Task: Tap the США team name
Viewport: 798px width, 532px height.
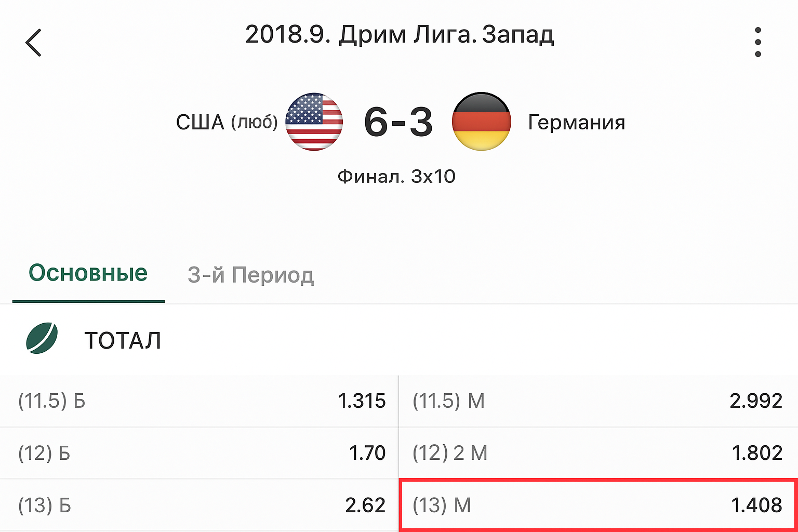Action: 200,123
